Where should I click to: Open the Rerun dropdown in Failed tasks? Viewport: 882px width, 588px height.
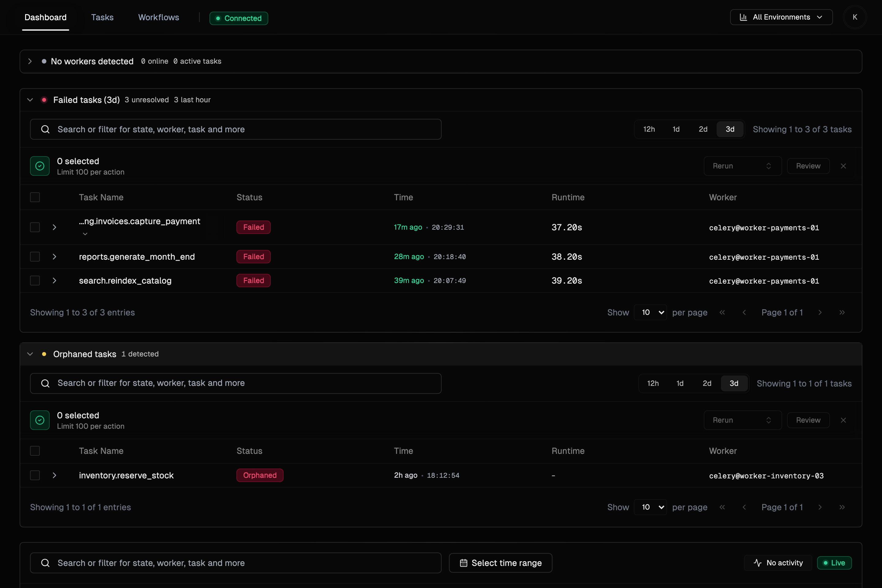pos(742,166)
